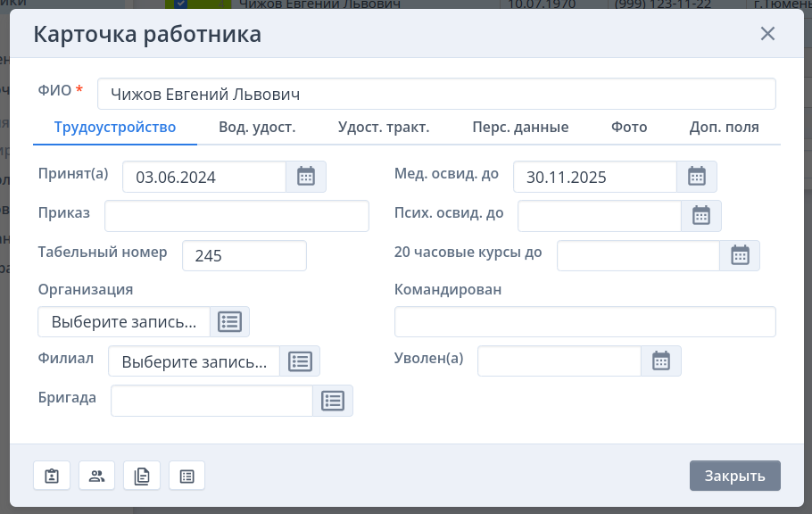Open calendar for Принят(а) date
Image resolution: width=812 pixels, height=514 pixels.
pyautogui.click(x=306, y=177)
